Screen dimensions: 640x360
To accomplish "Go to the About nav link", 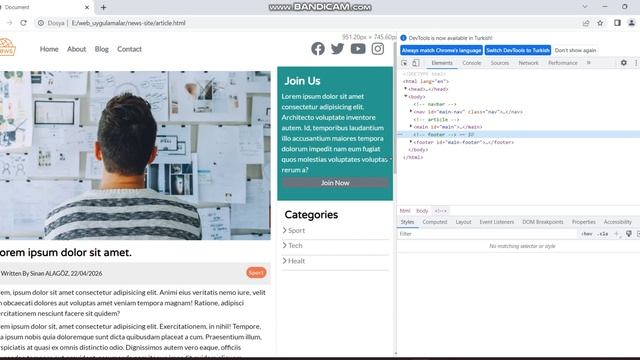I will tap(76, 49).
